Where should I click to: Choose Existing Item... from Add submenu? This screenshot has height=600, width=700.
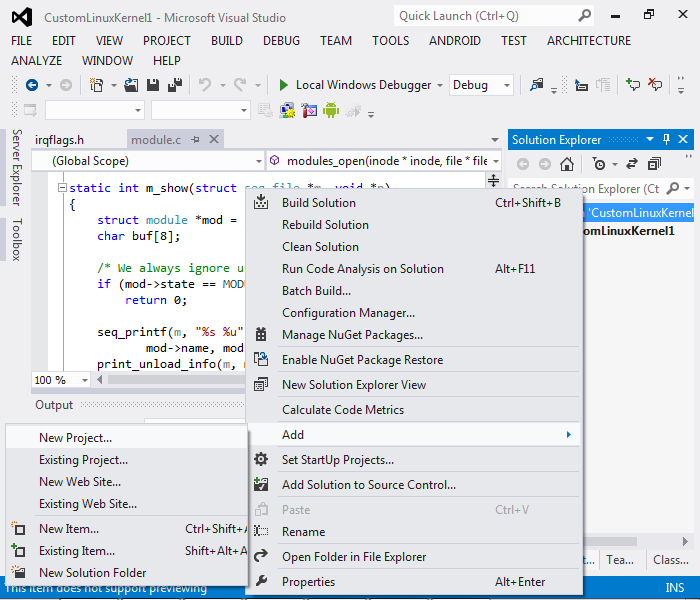tap(127, 550)
